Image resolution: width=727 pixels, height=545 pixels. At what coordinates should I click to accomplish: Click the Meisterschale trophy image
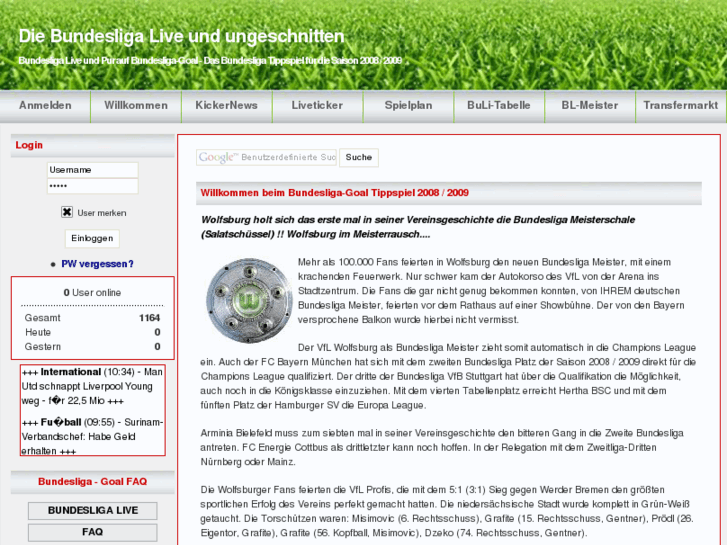pyautogui.click(x=249, y=301)
